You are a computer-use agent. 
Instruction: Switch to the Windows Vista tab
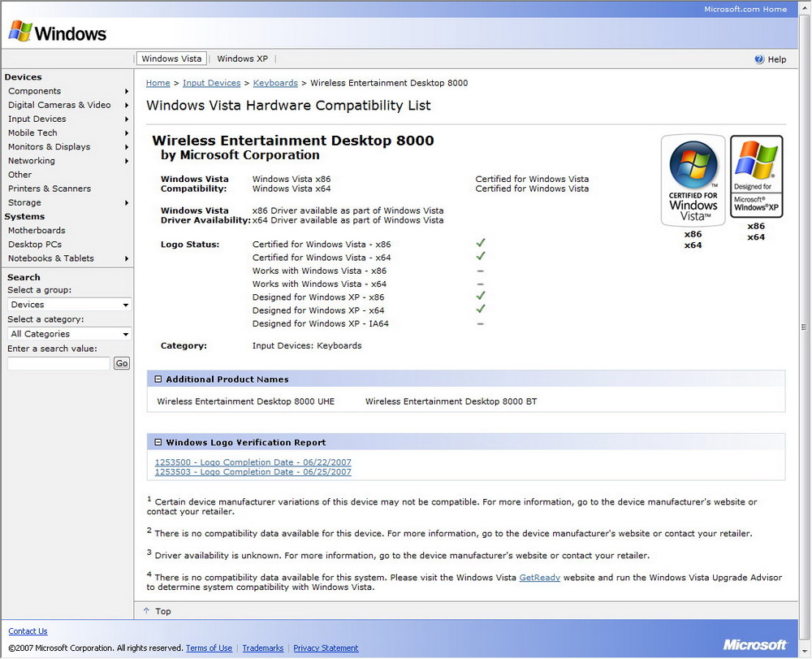pos(171,59)
